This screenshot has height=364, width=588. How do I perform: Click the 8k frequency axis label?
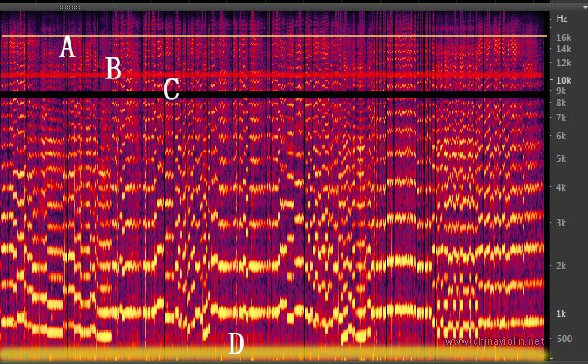point(562,103)
